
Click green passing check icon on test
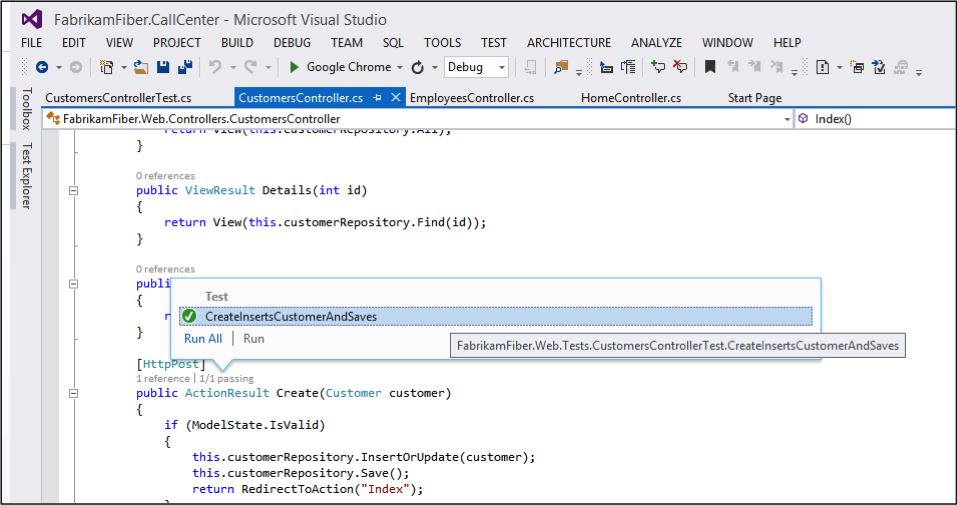(189, 316)
